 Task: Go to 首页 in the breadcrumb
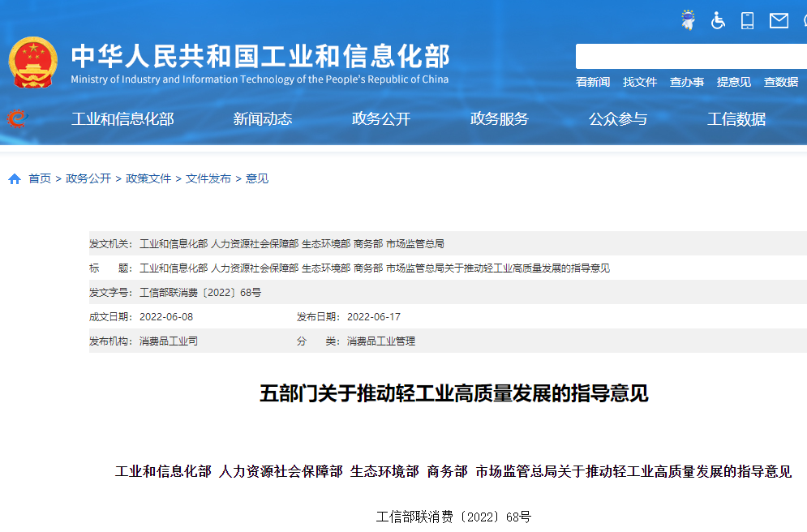pyautogui.click(x=40, y=178)
